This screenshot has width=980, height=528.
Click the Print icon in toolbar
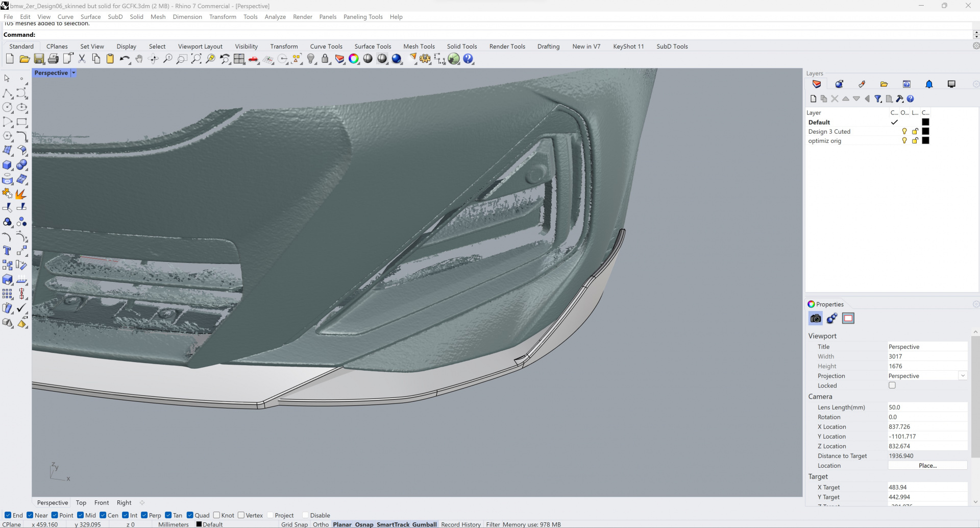click(53, 59)
